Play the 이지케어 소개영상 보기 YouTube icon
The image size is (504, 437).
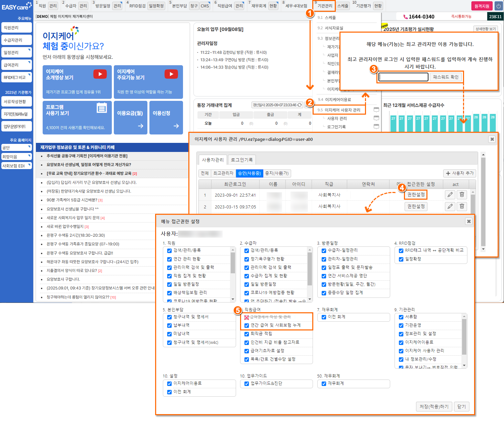[100, 74]
